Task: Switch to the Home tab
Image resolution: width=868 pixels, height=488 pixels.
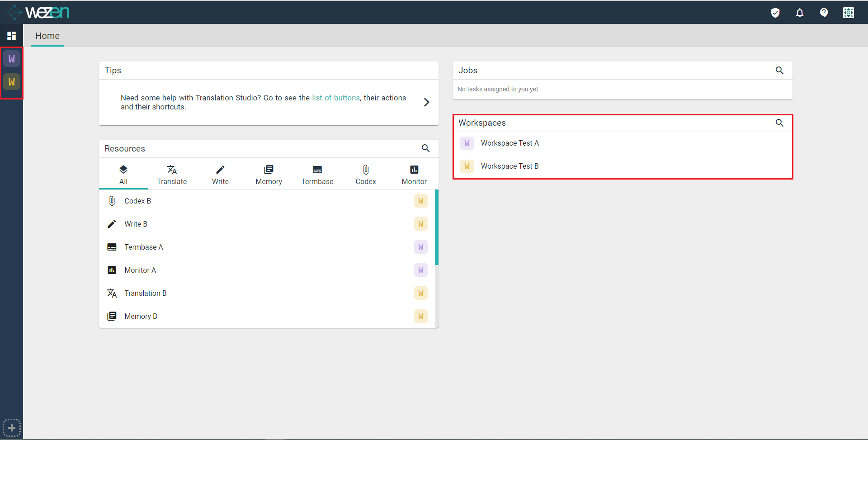Action: (x=47, y=36)
